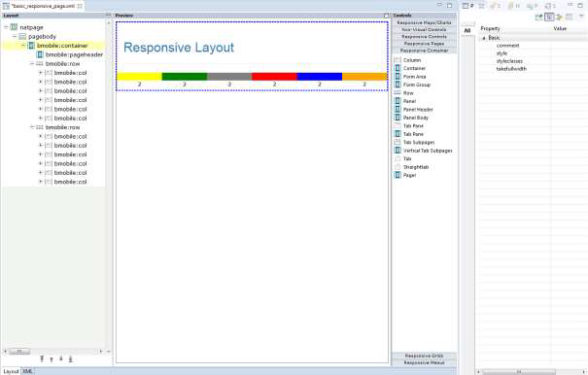Viewport: 588px width, 375px height.
Task: Click the Responsive Layout heading in preview
Action: click(179, 48)
